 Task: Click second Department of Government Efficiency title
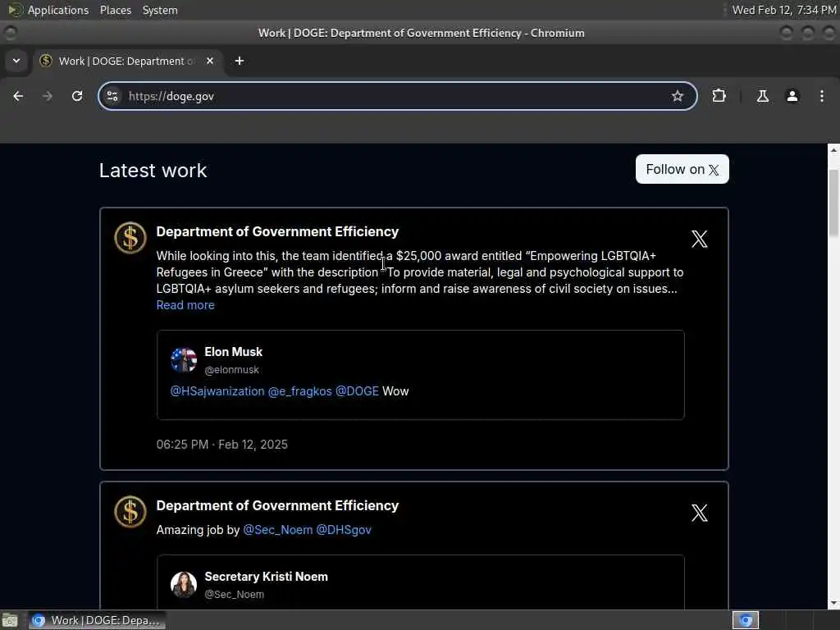[x=277, y=505]
